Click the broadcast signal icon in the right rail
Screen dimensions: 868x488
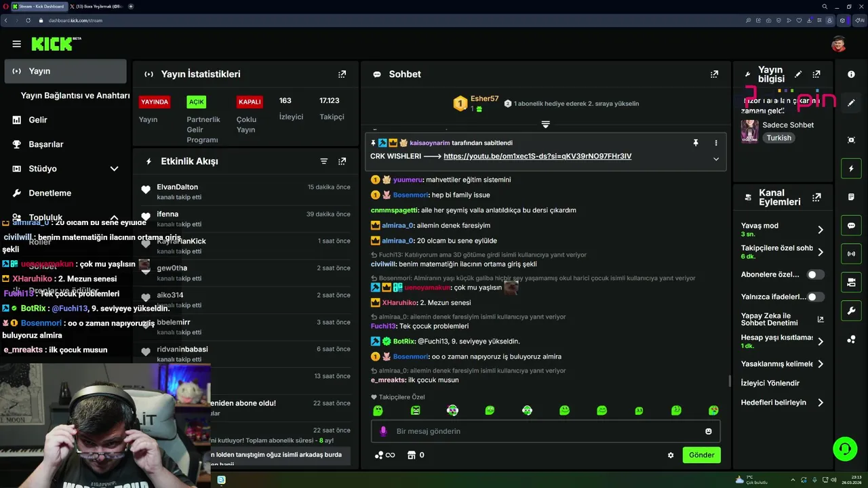click(851, 254)
